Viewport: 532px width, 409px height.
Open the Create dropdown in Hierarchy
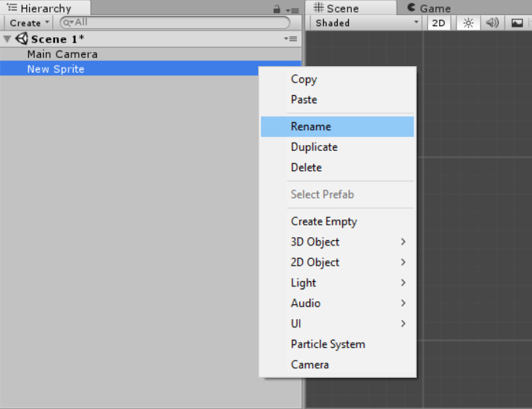[28, 23]
